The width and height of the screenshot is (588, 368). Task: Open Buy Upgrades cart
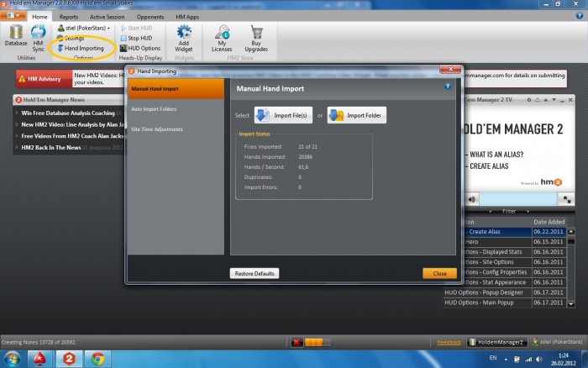[256, 38]
